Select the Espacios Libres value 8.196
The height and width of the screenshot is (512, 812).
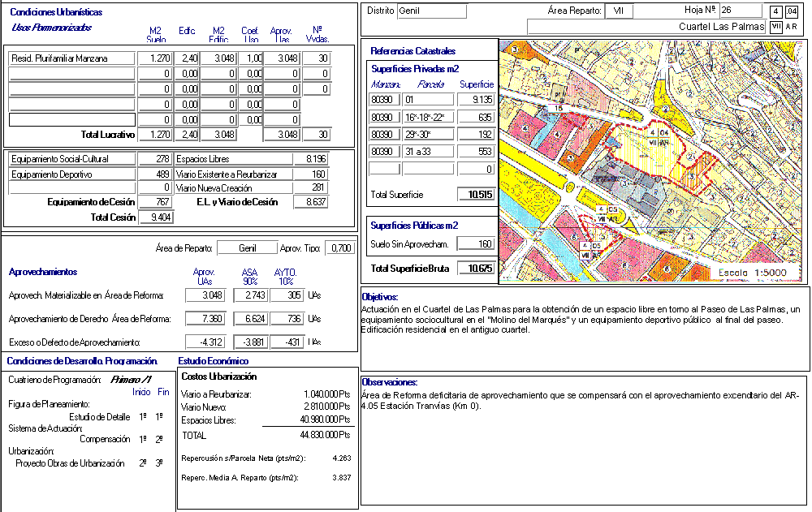310,159
